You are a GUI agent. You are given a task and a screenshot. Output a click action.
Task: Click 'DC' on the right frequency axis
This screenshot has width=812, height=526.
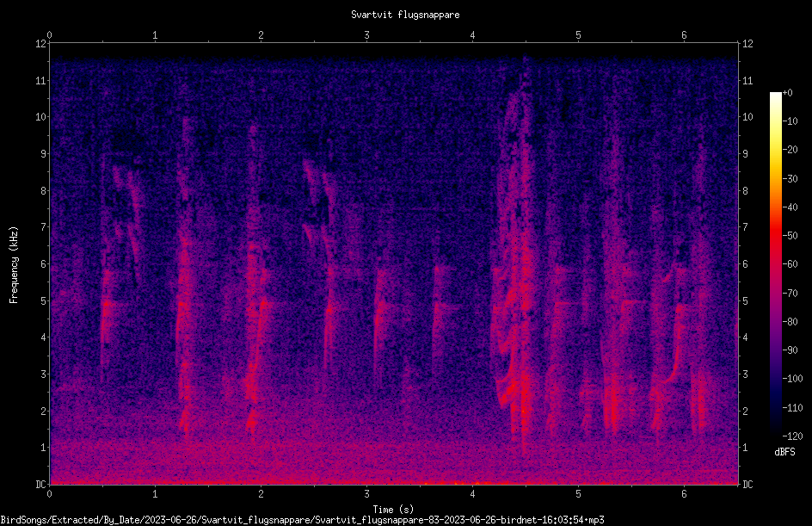747,485
